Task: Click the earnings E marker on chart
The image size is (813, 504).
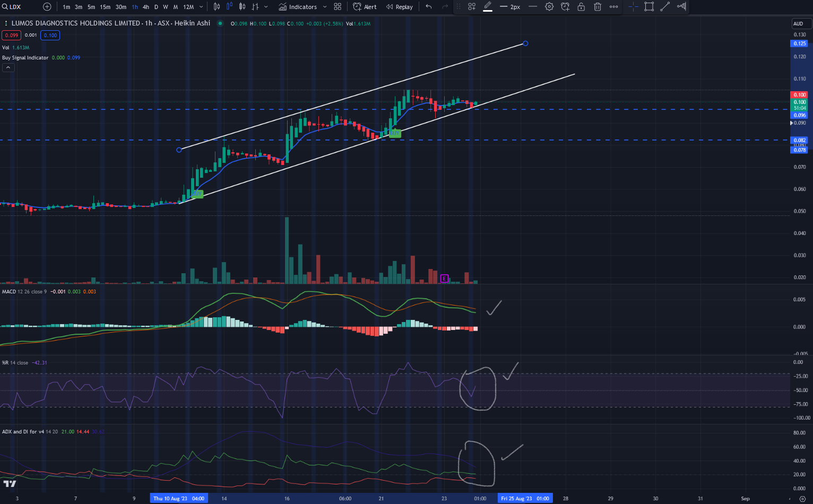Action: (444, 278)
